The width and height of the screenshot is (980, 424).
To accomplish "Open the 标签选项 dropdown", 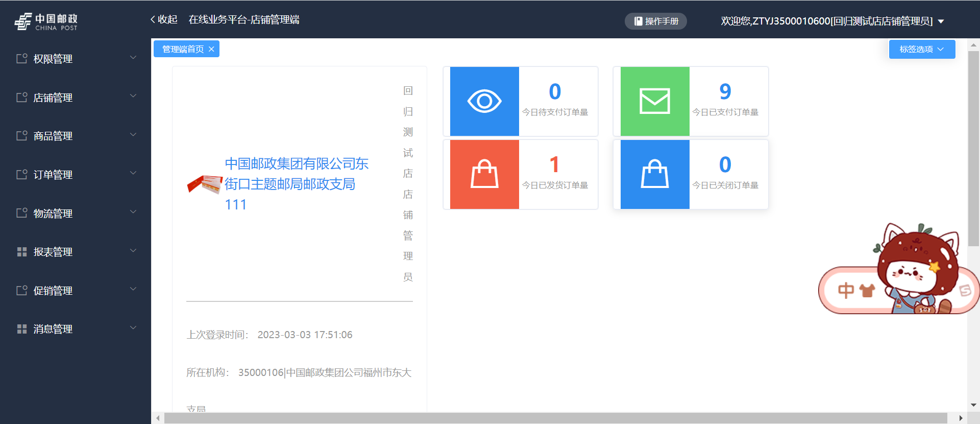I will point(922,49).
